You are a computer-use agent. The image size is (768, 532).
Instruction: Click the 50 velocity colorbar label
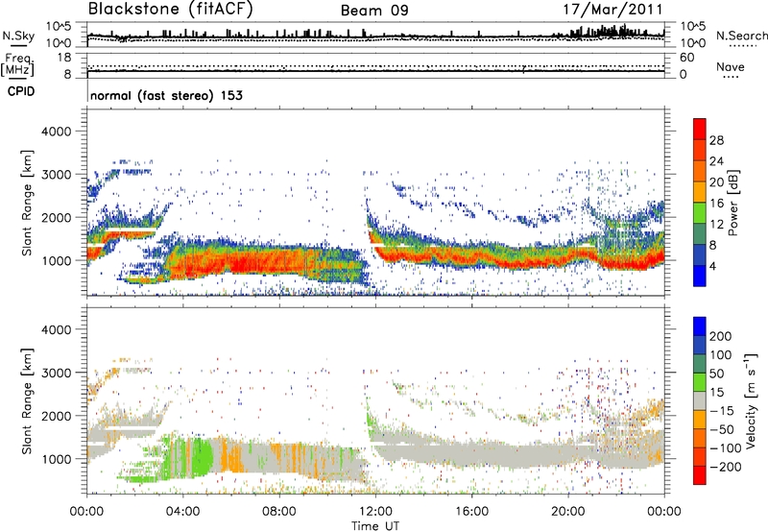(716, 374)
